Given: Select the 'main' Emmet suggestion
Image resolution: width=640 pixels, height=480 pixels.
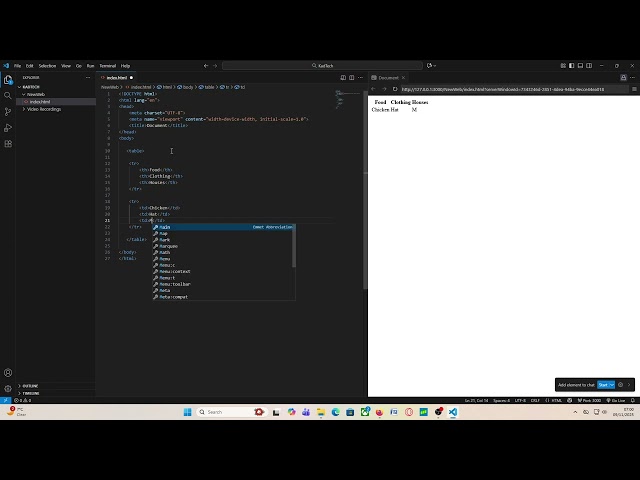Looking at the screenshot, I should [x=224, y=227].
